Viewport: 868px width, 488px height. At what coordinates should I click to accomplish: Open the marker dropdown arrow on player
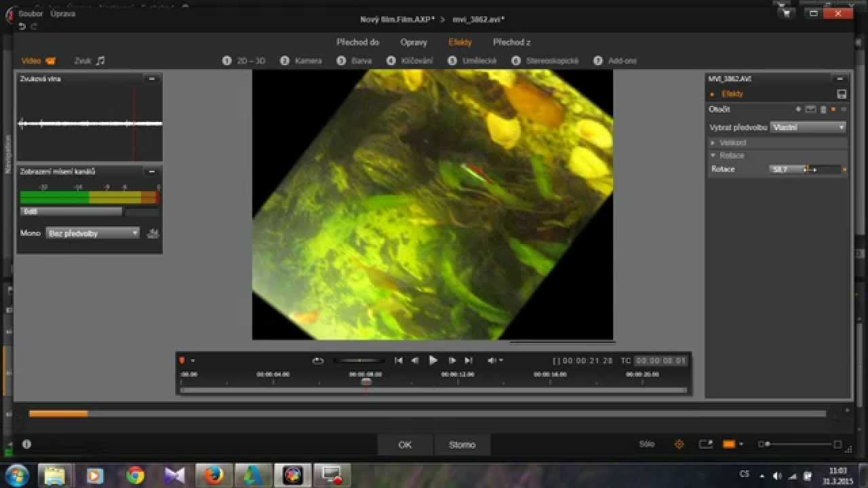193,361
